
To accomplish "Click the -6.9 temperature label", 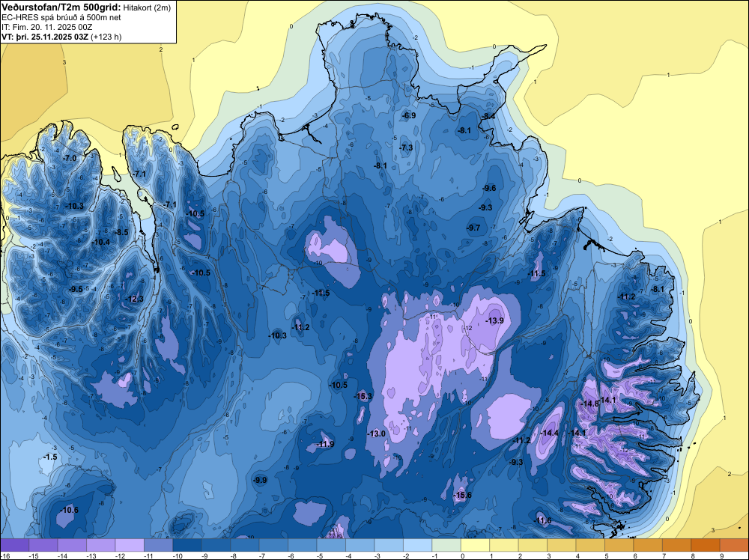I will pos(409,115).
